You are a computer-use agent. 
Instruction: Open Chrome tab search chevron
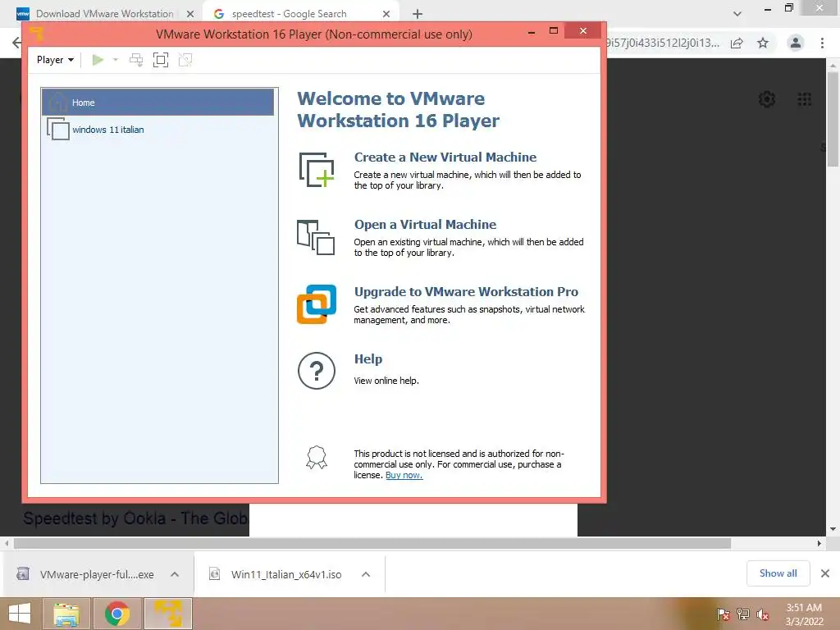click(x=737, y=14)
